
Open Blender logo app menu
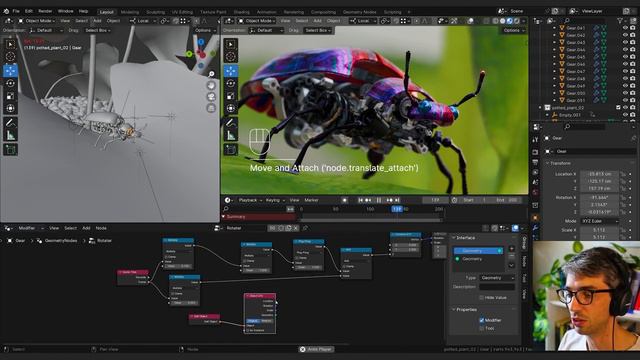(x=6, y=11)
